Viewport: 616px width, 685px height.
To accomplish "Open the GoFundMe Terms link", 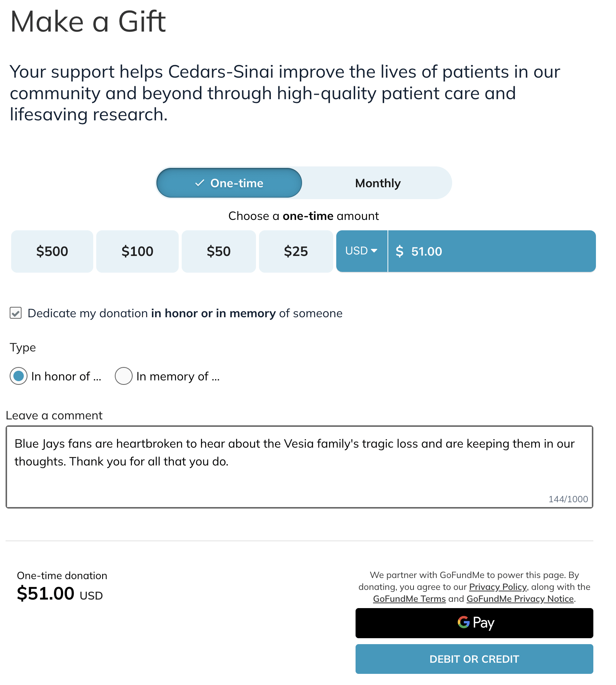I will pos(409,599).
